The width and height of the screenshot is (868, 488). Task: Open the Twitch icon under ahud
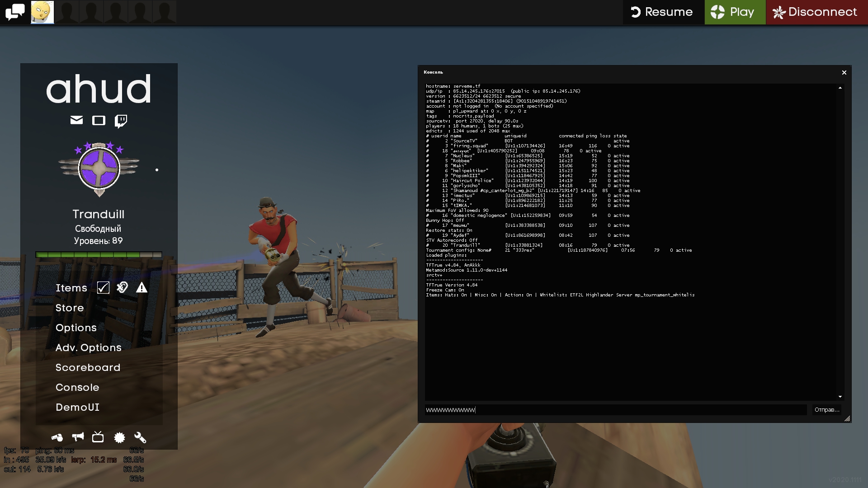pyautogui.click(x=121, y=121)
